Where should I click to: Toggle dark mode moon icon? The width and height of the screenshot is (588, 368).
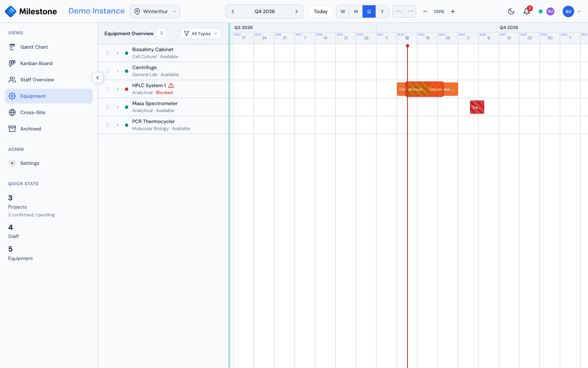[511, 11]
